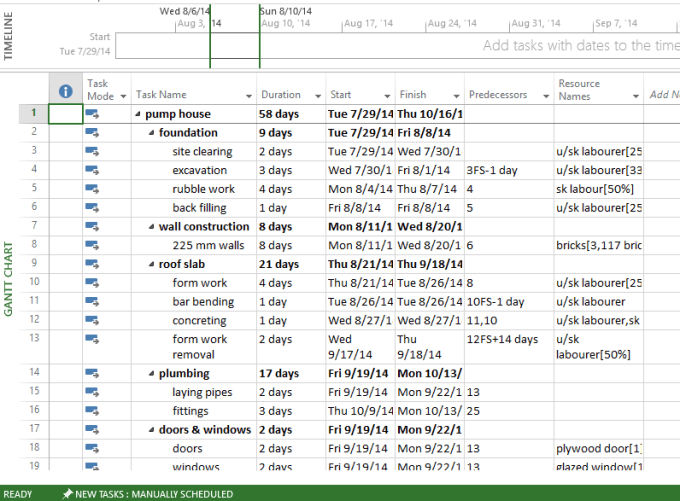Select the Thu 10/9/14 start cell
The height and width of the screenshot is (501, 680).
pyautogui.click(x=360, y=411)
